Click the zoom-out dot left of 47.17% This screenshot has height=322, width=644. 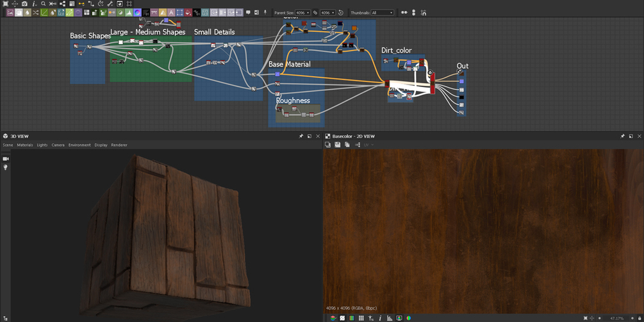[x=600, y=318]
